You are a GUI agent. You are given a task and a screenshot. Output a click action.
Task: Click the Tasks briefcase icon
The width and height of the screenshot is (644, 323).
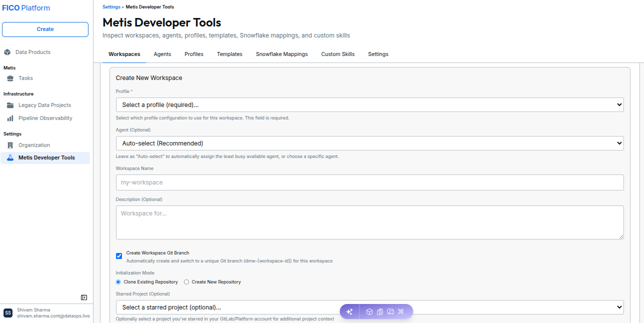point(10,78)
